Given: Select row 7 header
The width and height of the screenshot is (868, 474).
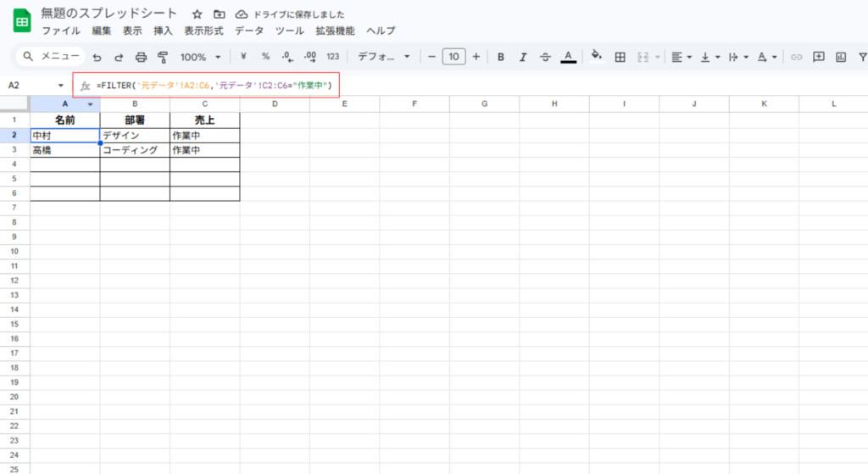Looking at the screenshot, I should click(14, 208).
